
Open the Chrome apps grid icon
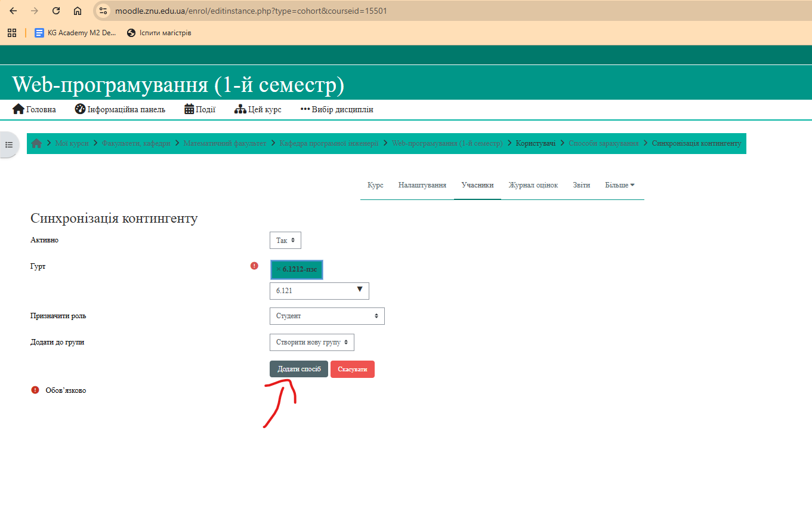coord(12,33)
